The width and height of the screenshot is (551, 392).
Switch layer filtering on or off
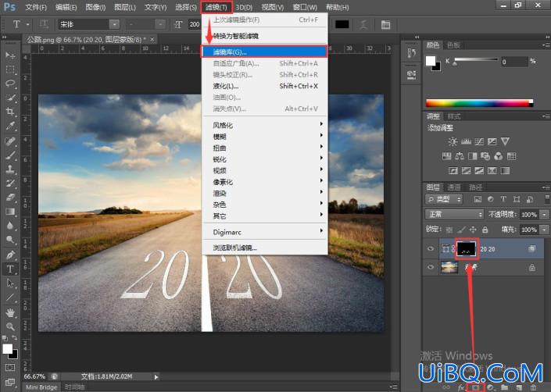tap(547, 199)
